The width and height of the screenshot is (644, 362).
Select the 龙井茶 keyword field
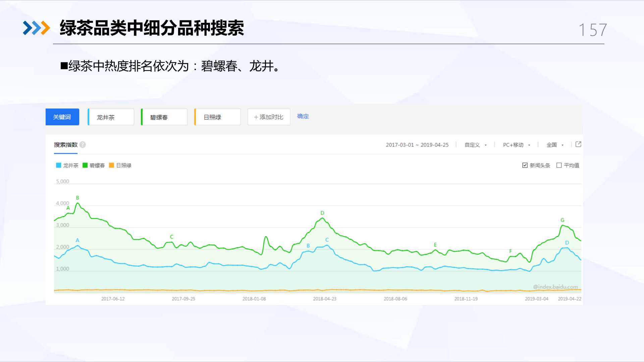(111, 117)
